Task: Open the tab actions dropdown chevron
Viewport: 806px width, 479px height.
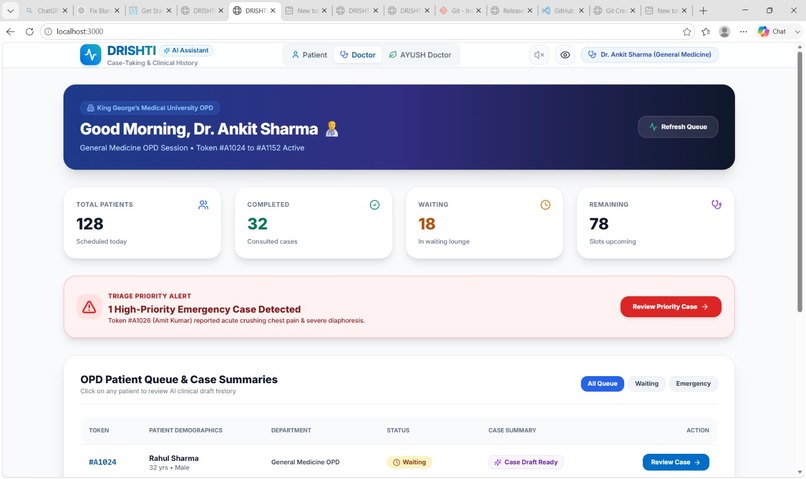Action: coord(10,10)
